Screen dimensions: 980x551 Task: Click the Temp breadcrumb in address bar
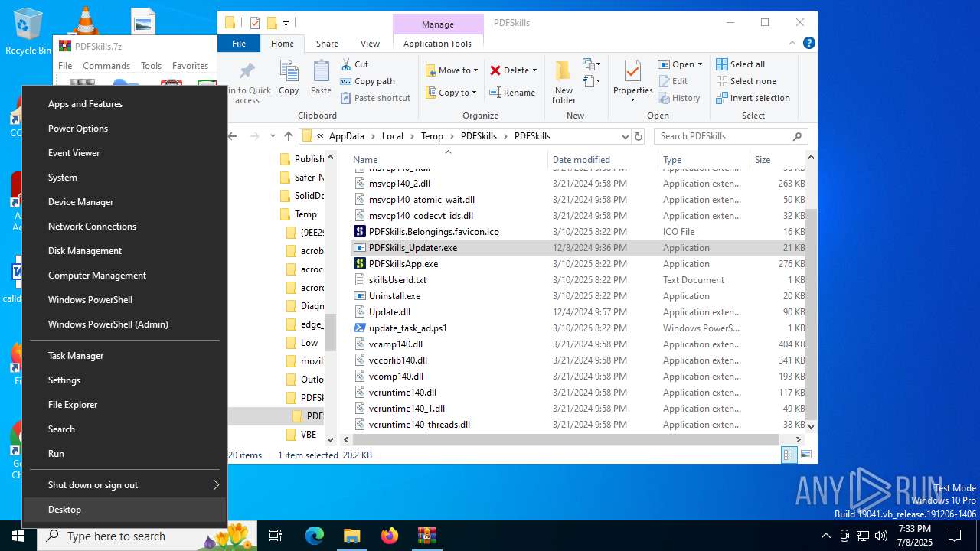pyautogui.click(x=432, y=136)
